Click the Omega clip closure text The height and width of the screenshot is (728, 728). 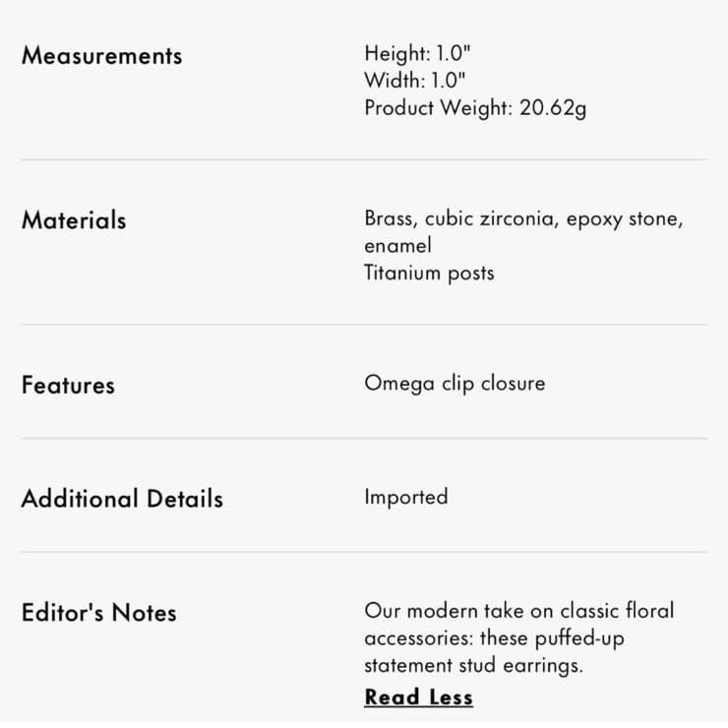(455, 384)
